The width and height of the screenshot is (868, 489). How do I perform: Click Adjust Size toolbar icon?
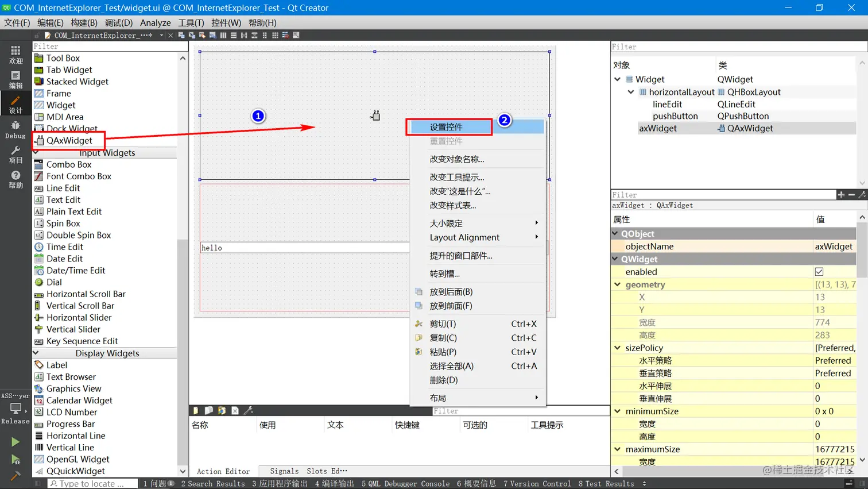(296, 35)
